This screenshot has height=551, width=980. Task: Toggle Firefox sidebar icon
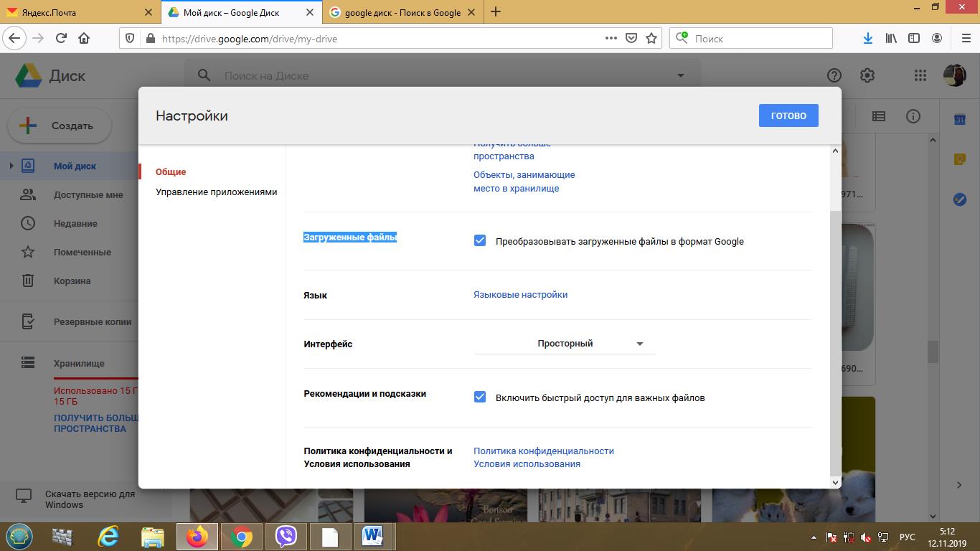[914, 38]
